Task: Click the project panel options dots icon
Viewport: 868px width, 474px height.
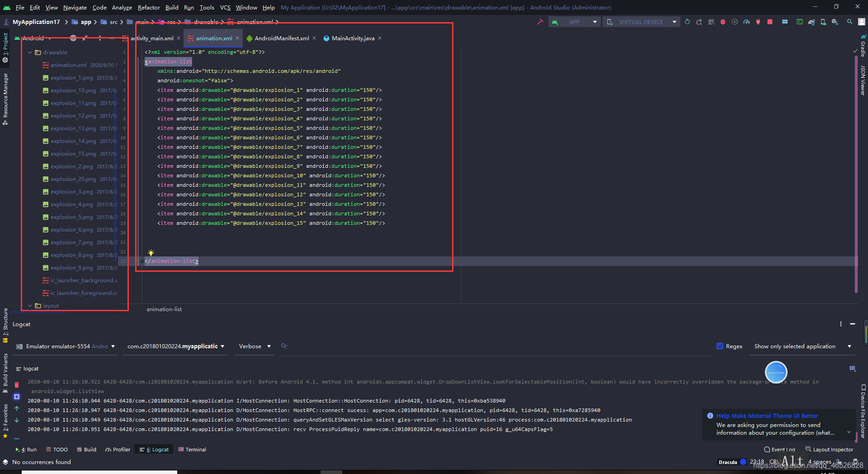Action: [100, 38]
